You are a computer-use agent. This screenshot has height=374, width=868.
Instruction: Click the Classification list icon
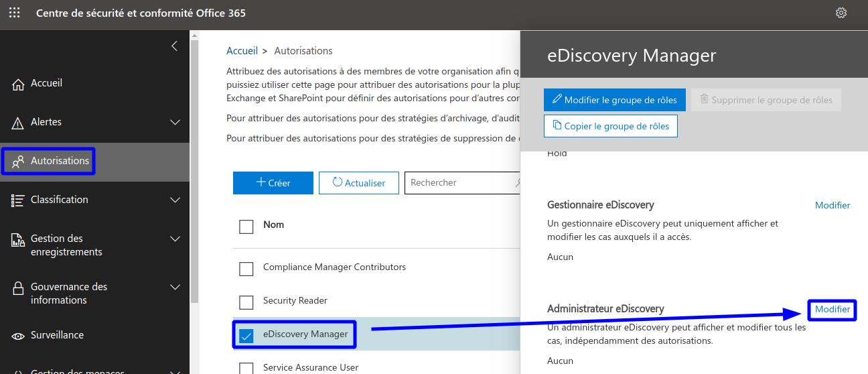click(18, 200)
